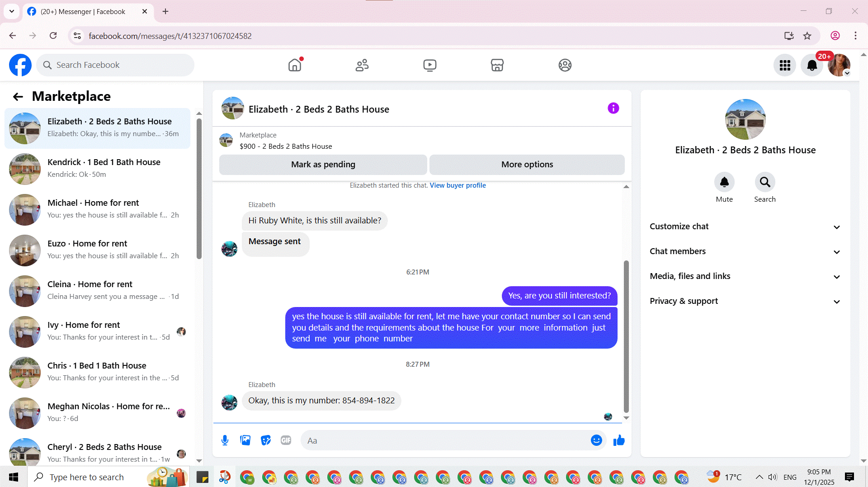Open the Groups icon in top navigation

pyautogui.click(x=565, y=65)
